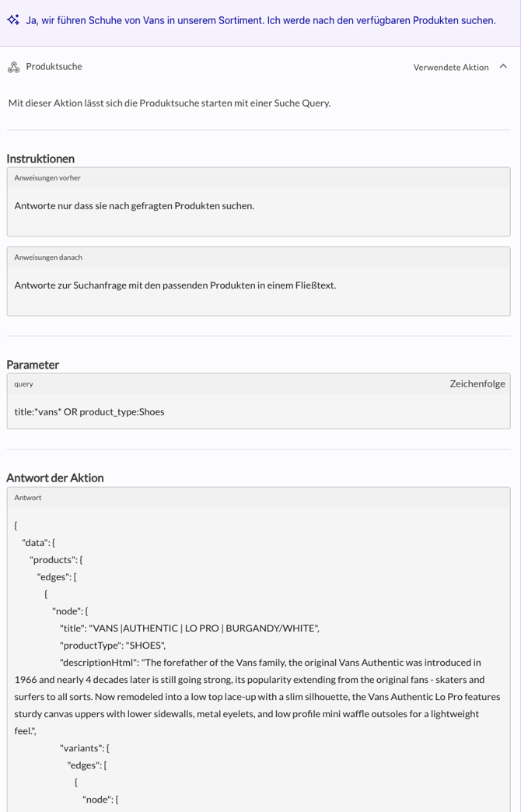
Task: Click the "Anweisungen vorher" field label
Action: point(47,178)
